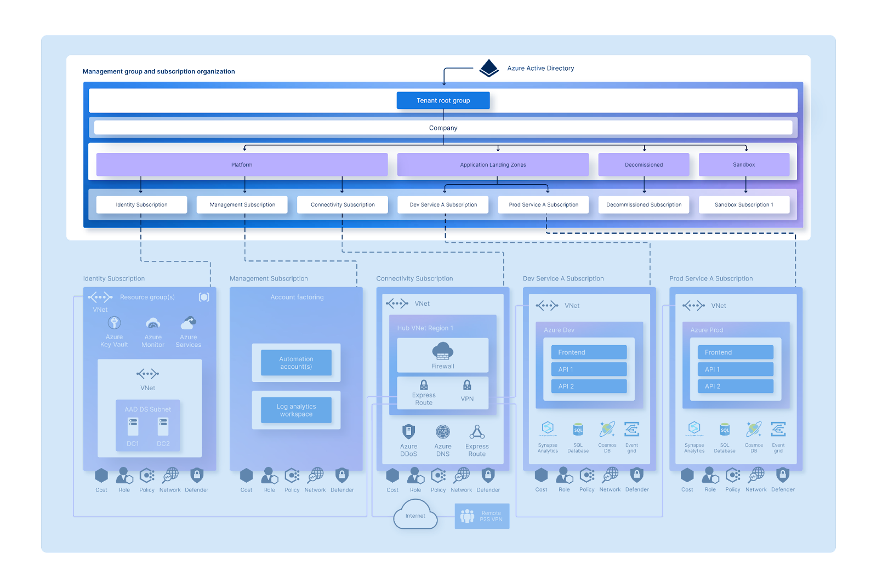Select the Platform management group box
The height and width of the screenshot is (588, 877).
pos(242,164)
